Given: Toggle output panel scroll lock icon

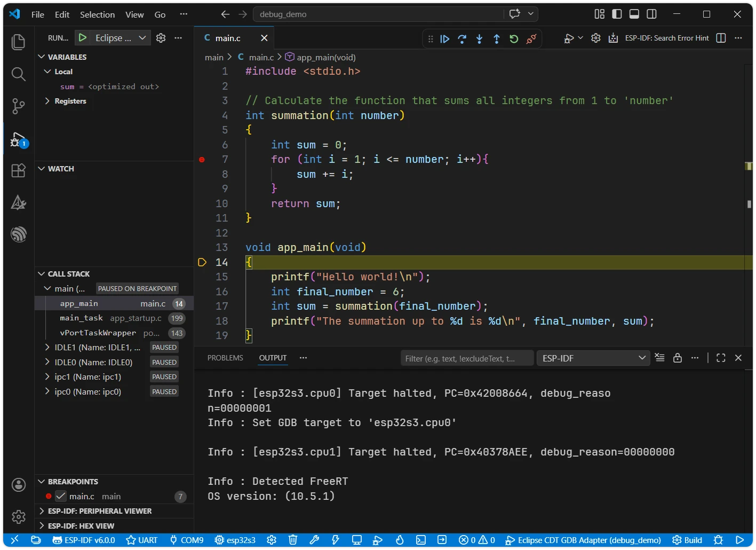Looking at the screenshot, I should point(678,358).
